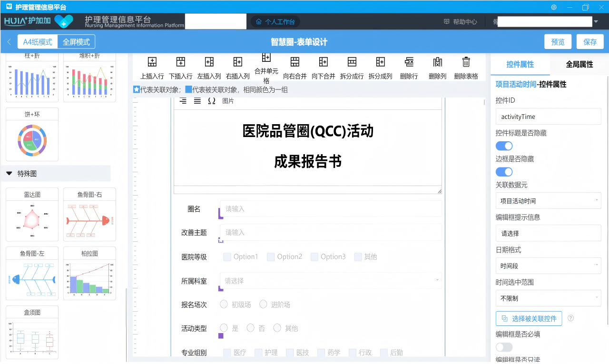Click the 上插入行 insert row above icon
Screen dimensions: 609x364
point(152,62)
